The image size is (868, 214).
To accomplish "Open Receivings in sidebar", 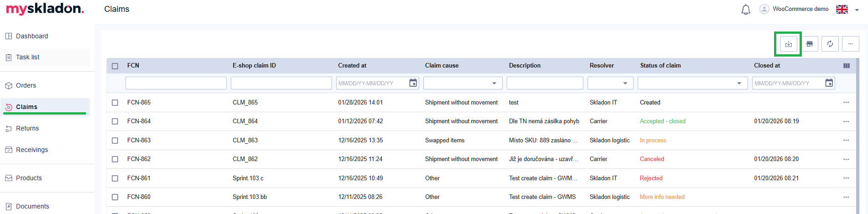I will pos(45,150).
